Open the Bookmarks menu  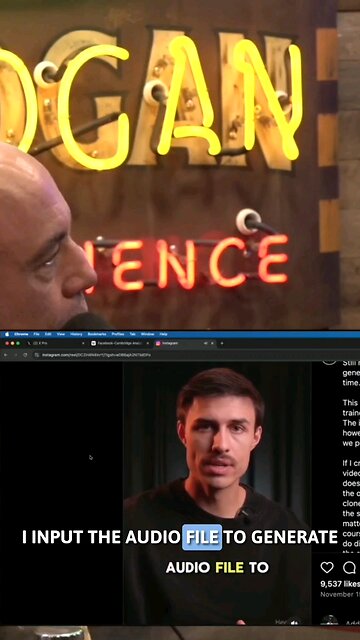[97, 334]
